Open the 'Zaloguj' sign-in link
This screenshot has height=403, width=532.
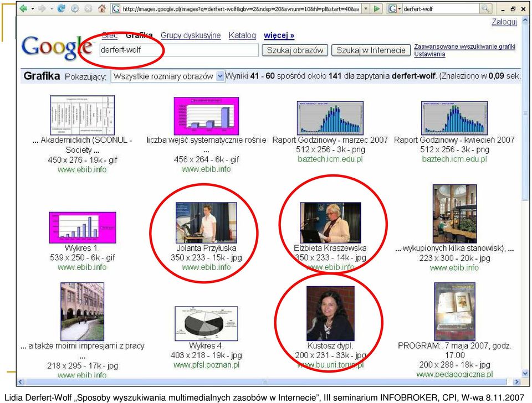coord(504,22)
